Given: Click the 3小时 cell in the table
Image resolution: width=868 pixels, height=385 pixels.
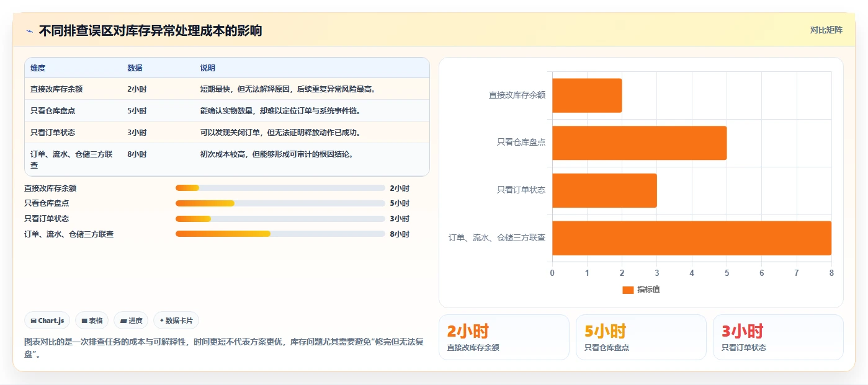Looking at the screenshot, I should (136, 133).
